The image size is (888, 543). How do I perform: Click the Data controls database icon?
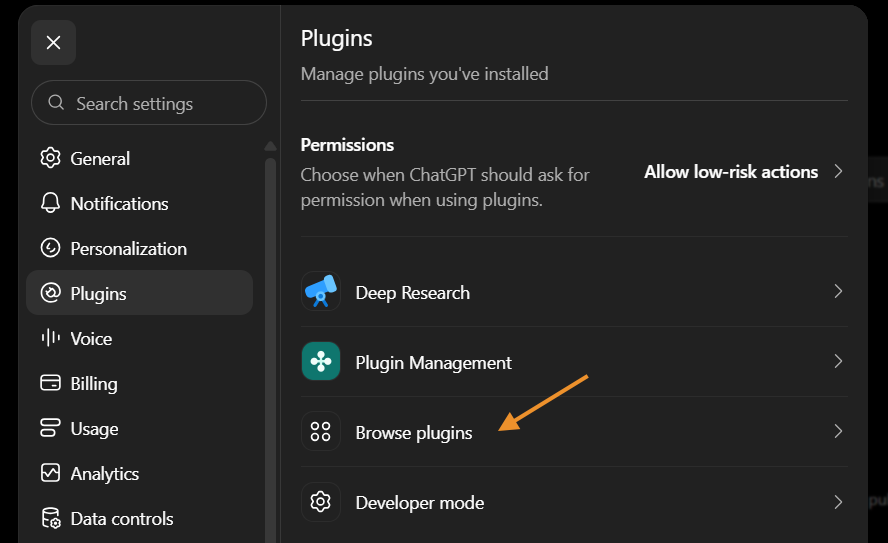(x=50, y=518)
